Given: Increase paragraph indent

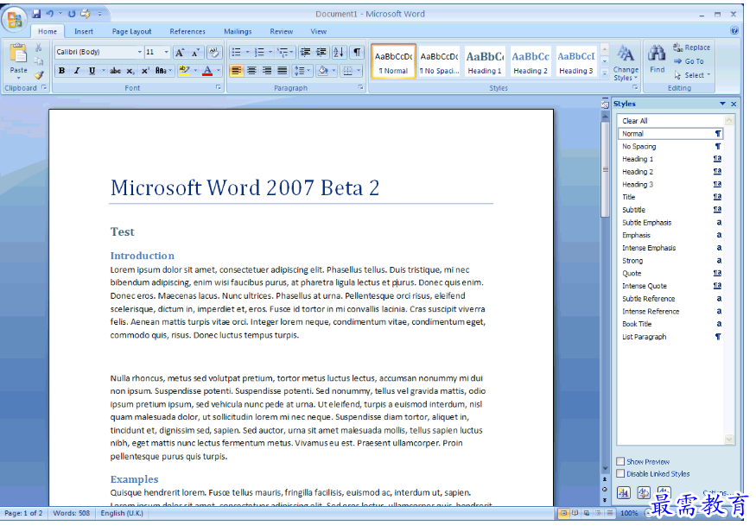Looking at the screenshot, I should click(321, 52).
